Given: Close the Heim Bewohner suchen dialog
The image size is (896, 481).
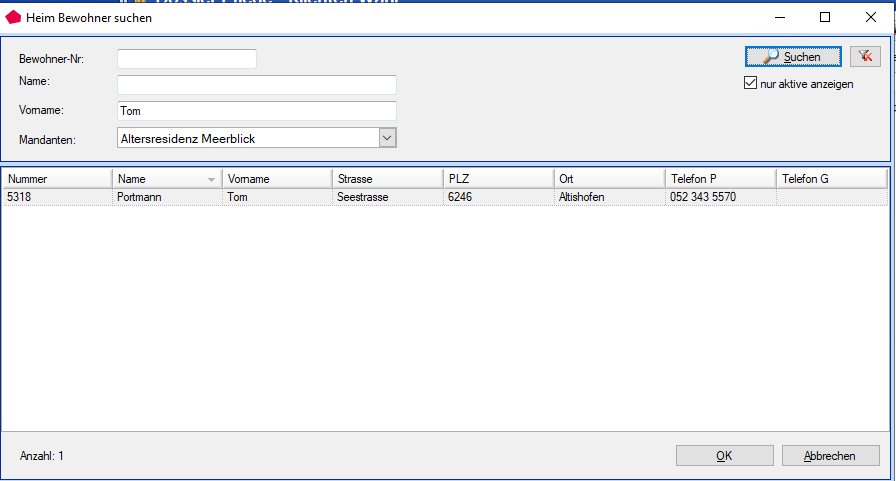Looking at the screenshot, I should coord(870,17).
